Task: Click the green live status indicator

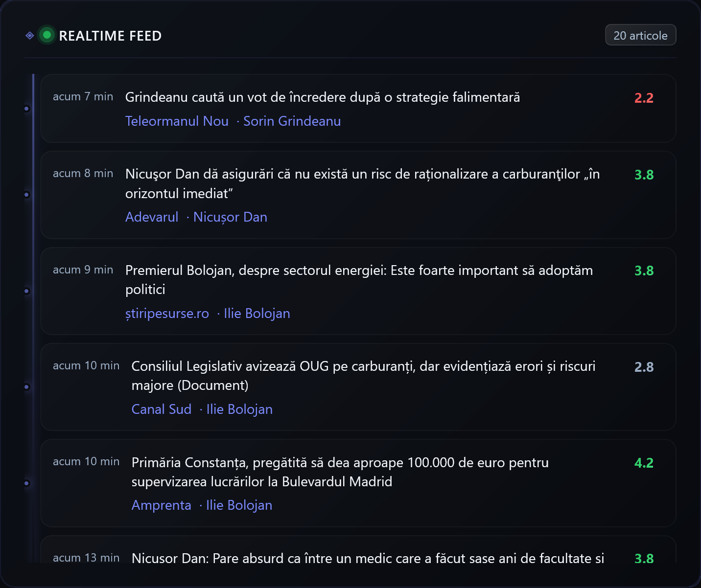Action: [46, 35]
